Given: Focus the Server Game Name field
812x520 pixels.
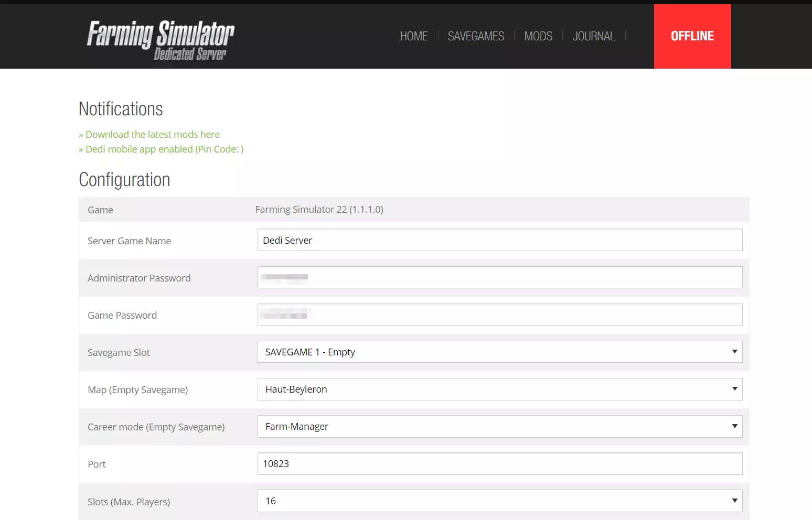Looking at the screenshot, I should coord(499,240).
